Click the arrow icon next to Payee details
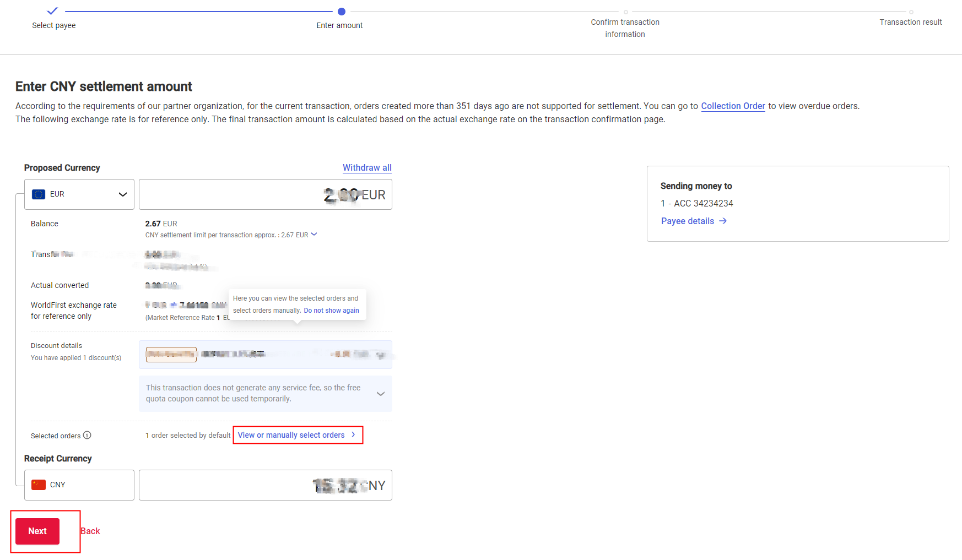This screenshot has width=962, height=560. click(723, 221)
